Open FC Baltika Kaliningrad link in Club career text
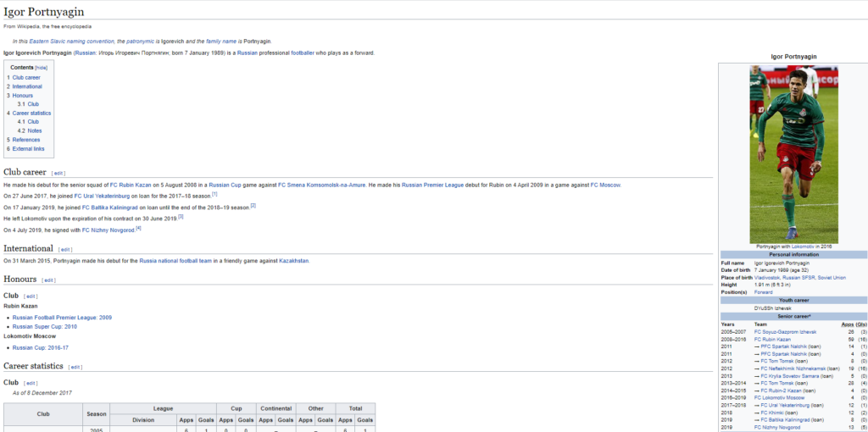868x432 pixels. (111, 208)
